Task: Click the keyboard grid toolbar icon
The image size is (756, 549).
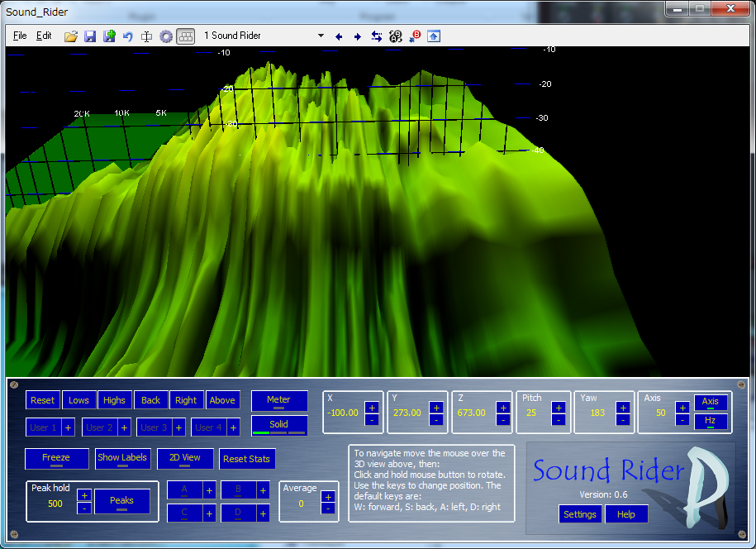Action: coord(186,36)
